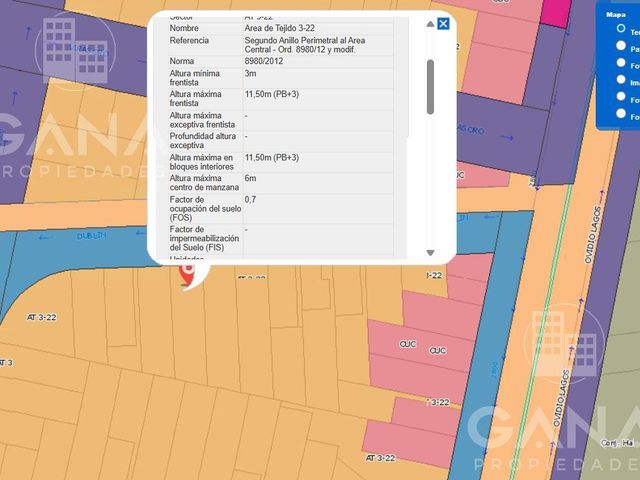Click the Mapa panel heading
The image size is (640, 480).
click(x=616, y=15)
